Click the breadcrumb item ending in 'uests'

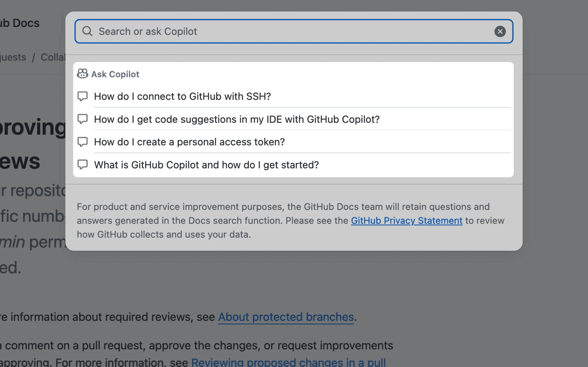pyautogui.click(x=13, y=57)
